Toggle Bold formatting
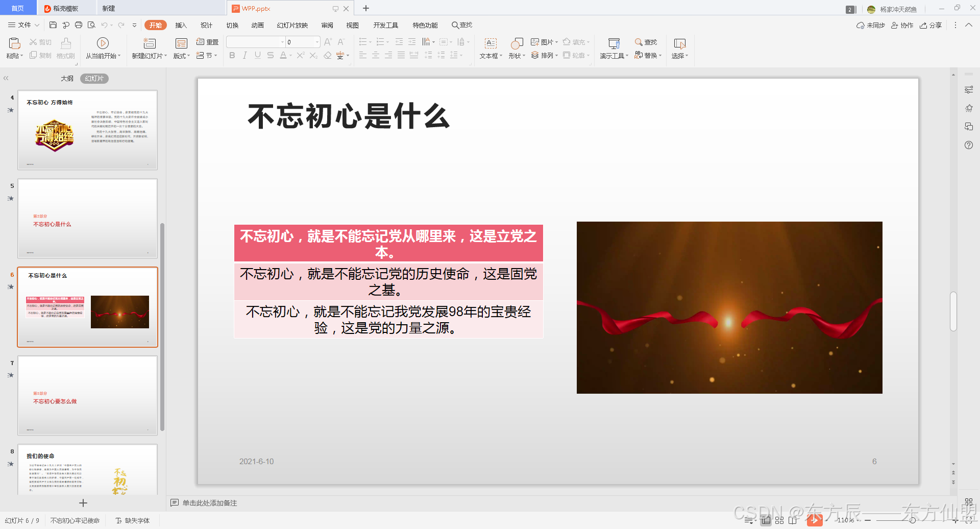980x529 pixels. [232, 55]
